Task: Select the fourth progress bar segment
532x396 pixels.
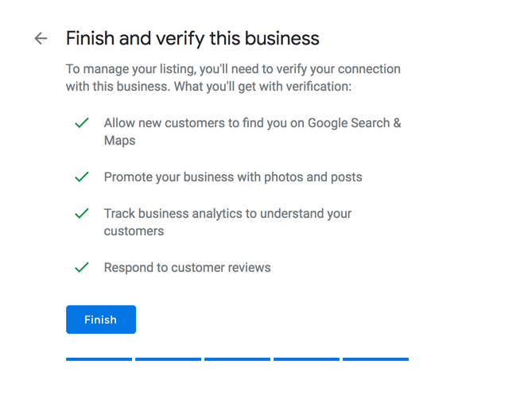Action: click(x=307, y=359)
